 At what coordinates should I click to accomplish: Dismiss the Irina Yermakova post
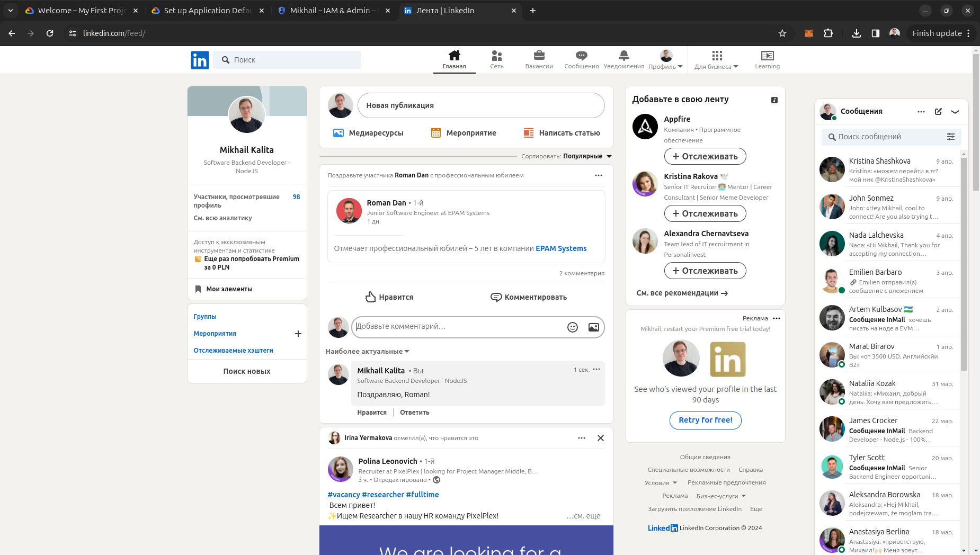tap(601, 438)
